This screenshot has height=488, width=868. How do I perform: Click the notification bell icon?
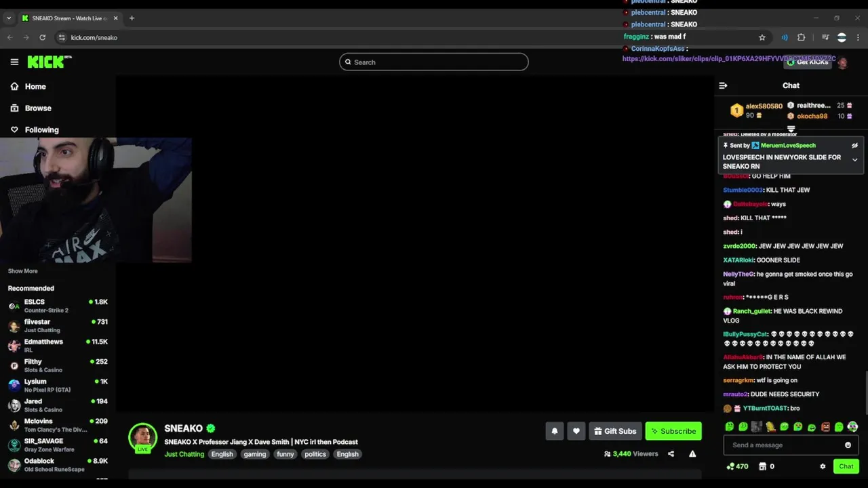coord(555,431)
